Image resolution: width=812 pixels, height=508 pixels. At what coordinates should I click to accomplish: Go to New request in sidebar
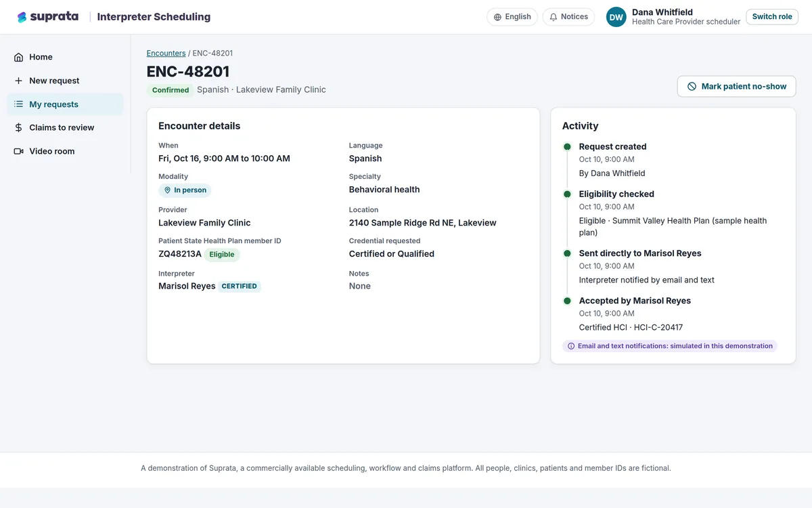pyautogui.click(x=65, y=81)
